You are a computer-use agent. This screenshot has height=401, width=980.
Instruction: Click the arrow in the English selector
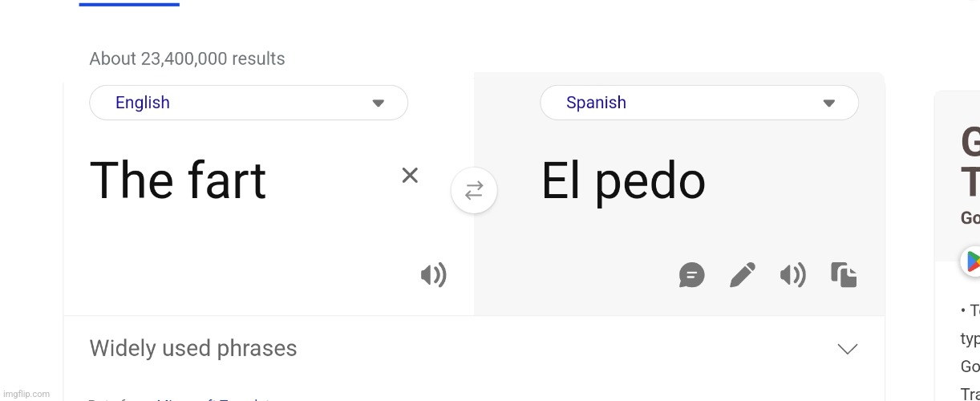(379, 103)
